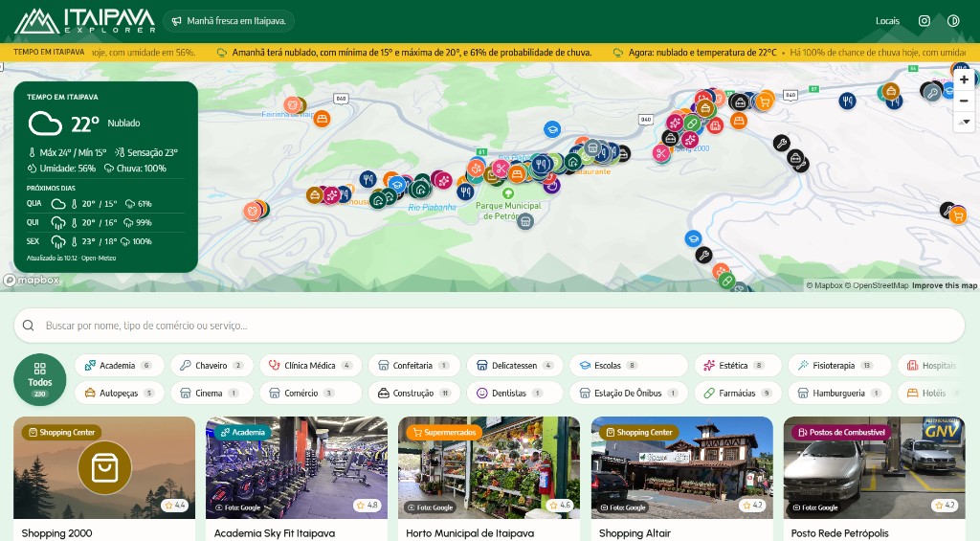Click the Manhã fresca em Itaipava announcement
Viewport: 980px width, 541px height.
point(229,21)
